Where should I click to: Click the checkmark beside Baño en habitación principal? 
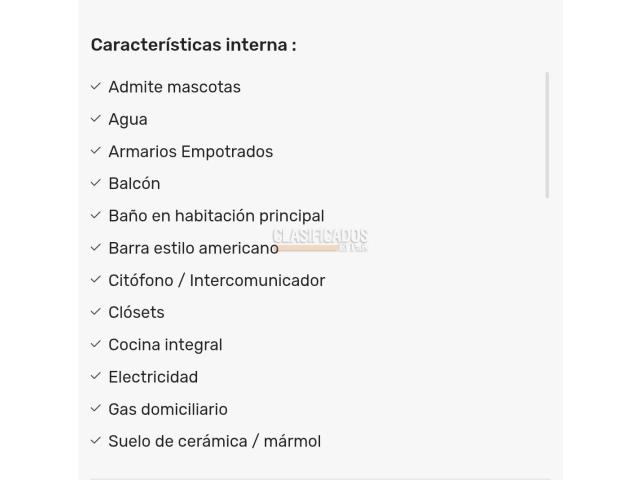96,215
